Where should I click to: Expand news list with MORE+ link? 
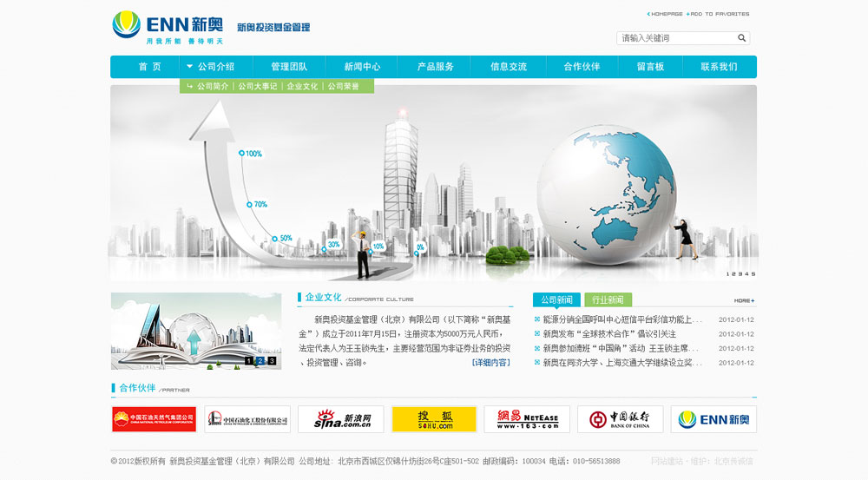pyautogui.click(x=744, y=300)
